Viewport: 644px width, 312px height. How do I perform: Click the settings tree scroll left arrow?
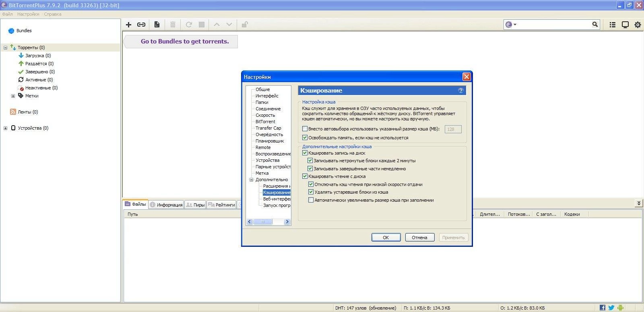pos(250,222)
